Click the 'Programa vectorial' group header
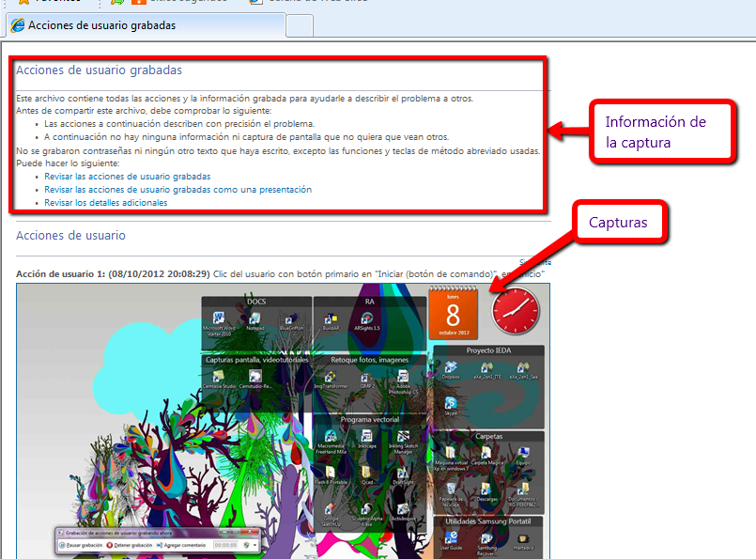Screen dimensions: 756x559 (x=370, y=420)
